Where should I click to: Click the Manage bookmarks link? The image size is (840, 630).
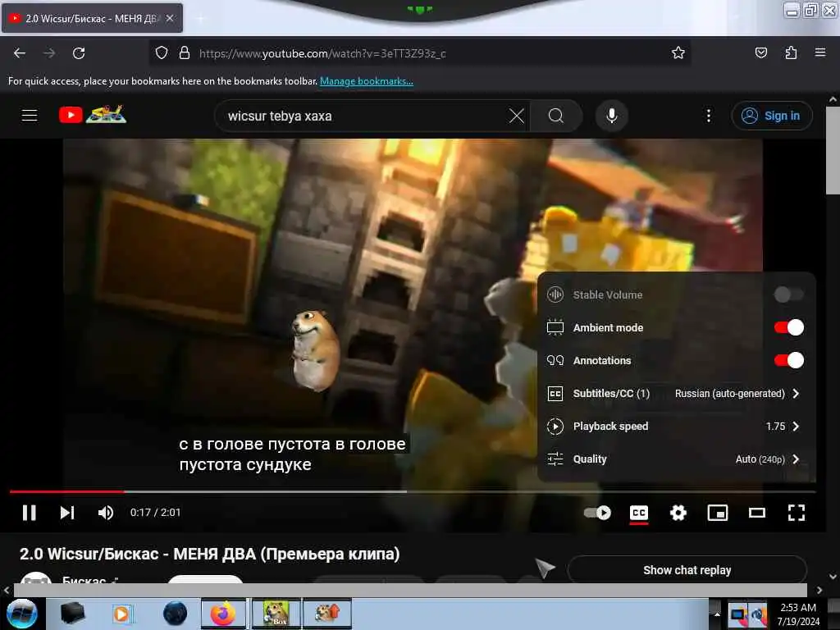click(367, 81)
